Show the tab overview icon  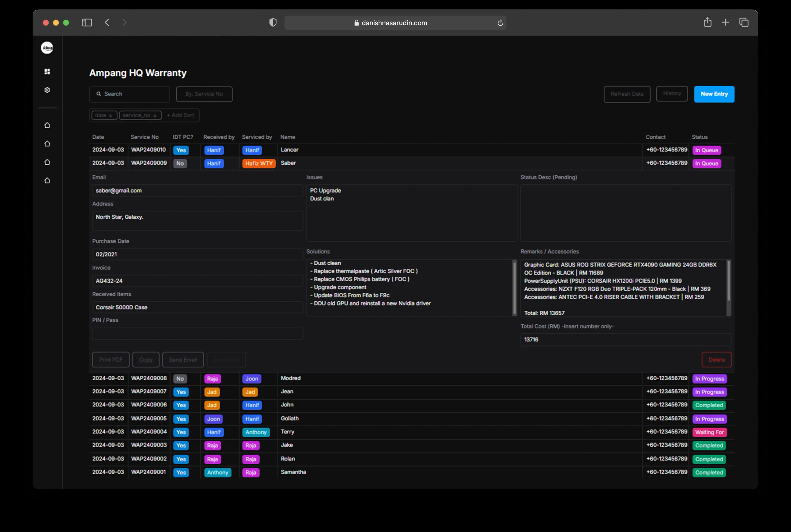(744, 22)
